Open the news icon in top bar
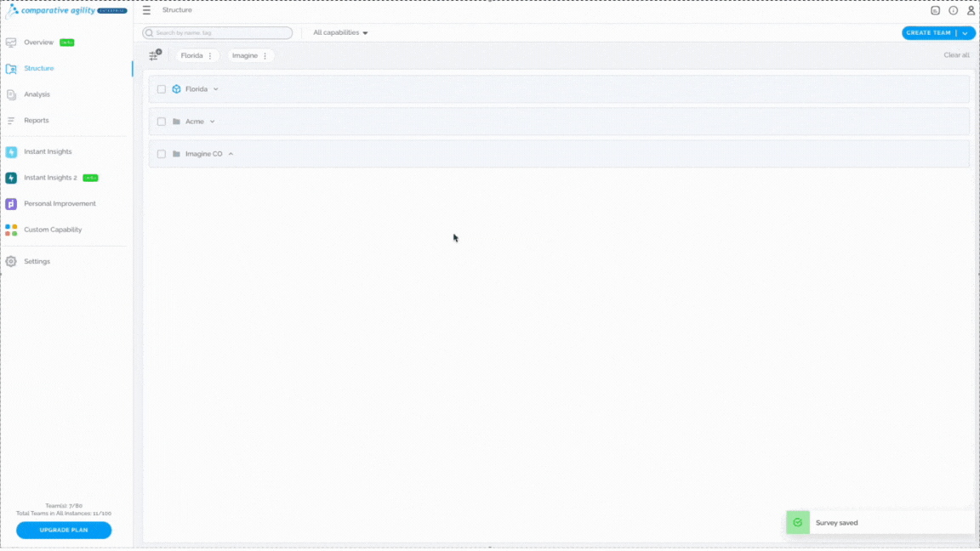The width and height of the screenshot is (980, 551). click(935, 10)
